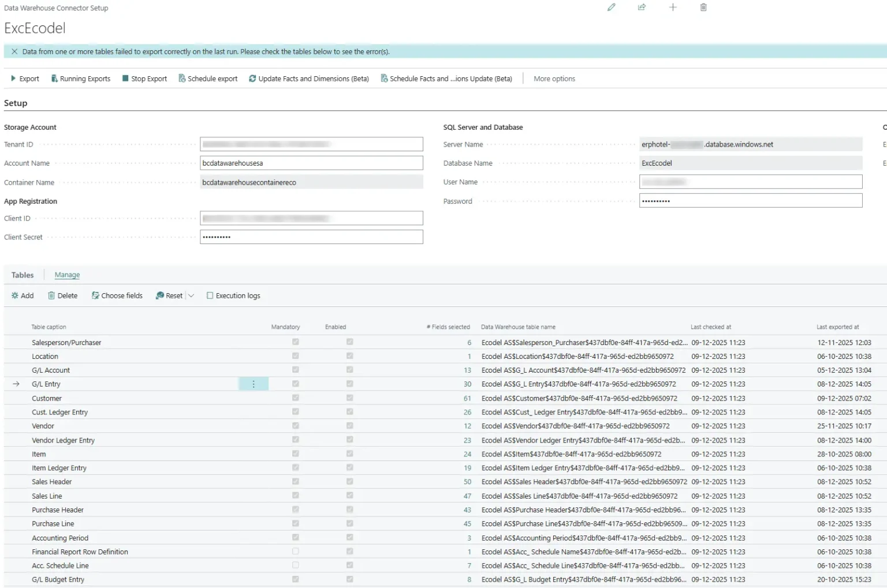The width and height of the screenshot is (887, 588).
Task: Open Running Exports
Action: click(80, 78)
